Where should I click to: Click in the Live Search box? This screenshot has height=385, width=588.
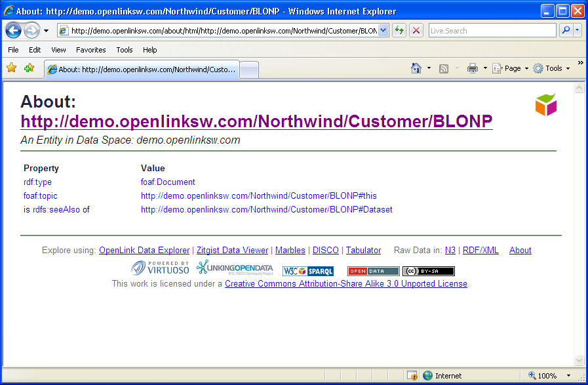[x=492, y=31]
